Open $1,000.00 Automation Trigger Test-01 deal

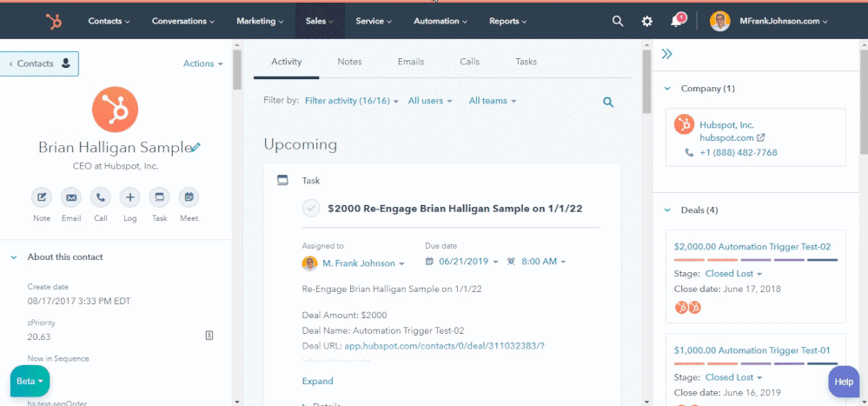(752, 350)
